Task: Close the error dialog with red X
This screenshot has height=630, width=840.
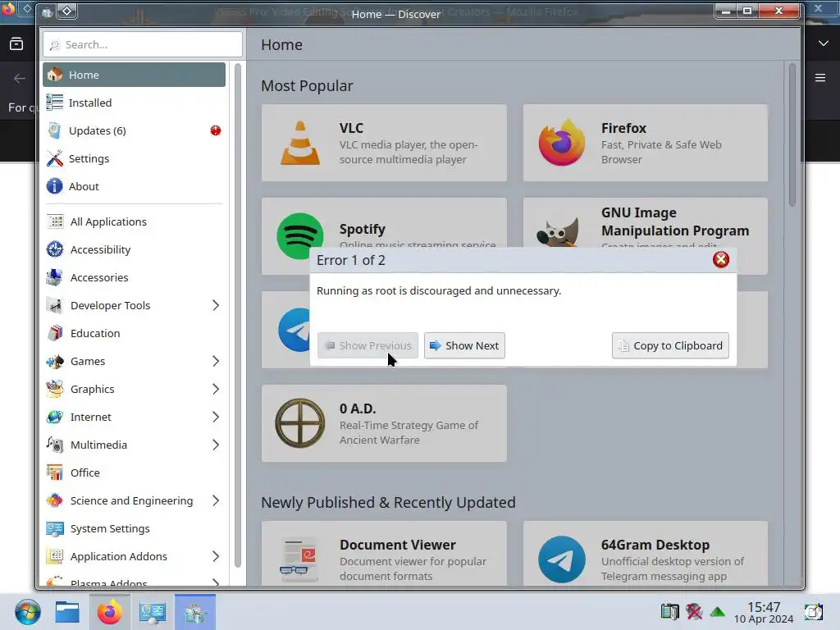Action: coord(720,260)
